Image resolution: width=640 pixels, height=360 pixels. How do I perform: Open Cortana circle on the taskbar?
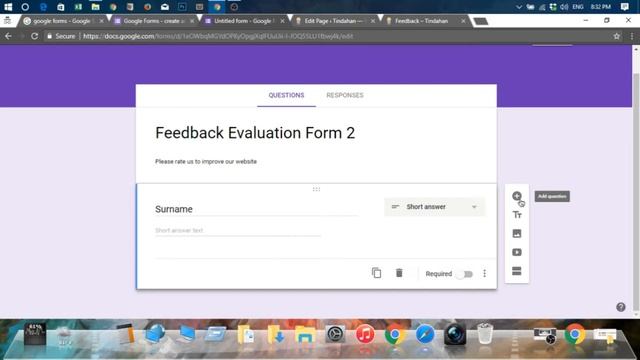tap(25, 7)
